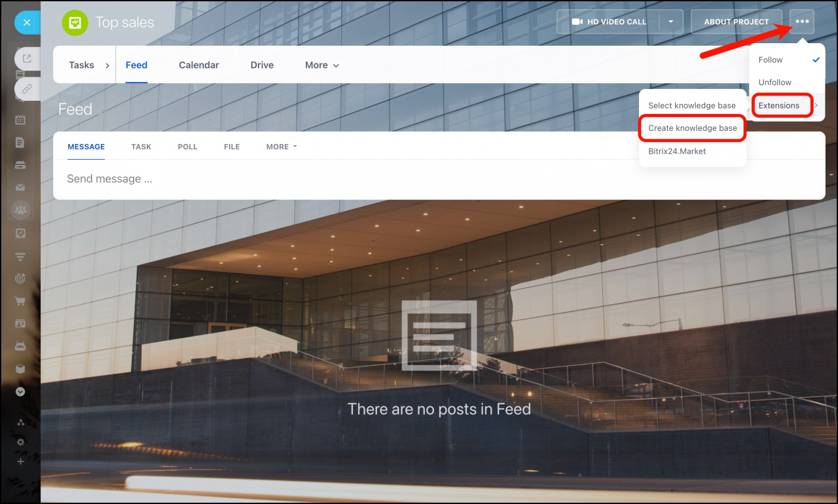Open the Drive icon in sidebar
The image size is (838, 504).
[20, 164]
